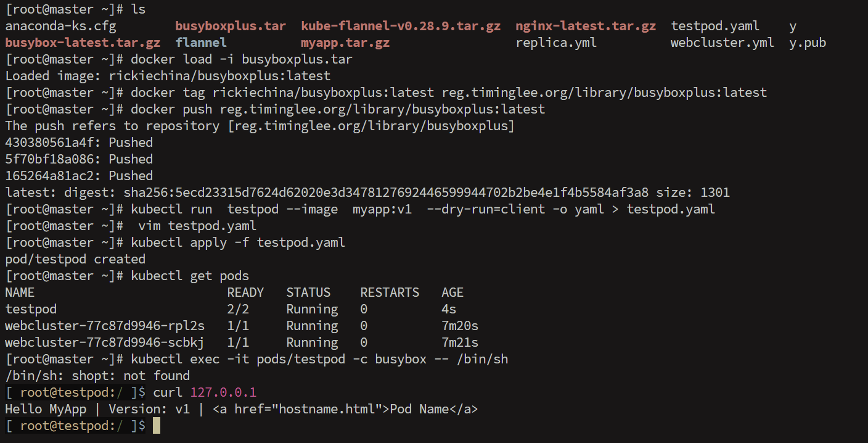This screenshot has width=868, height=443.
Task: Click the file name anaconda-ks.cfg
Action: click(x=60, y=27)
